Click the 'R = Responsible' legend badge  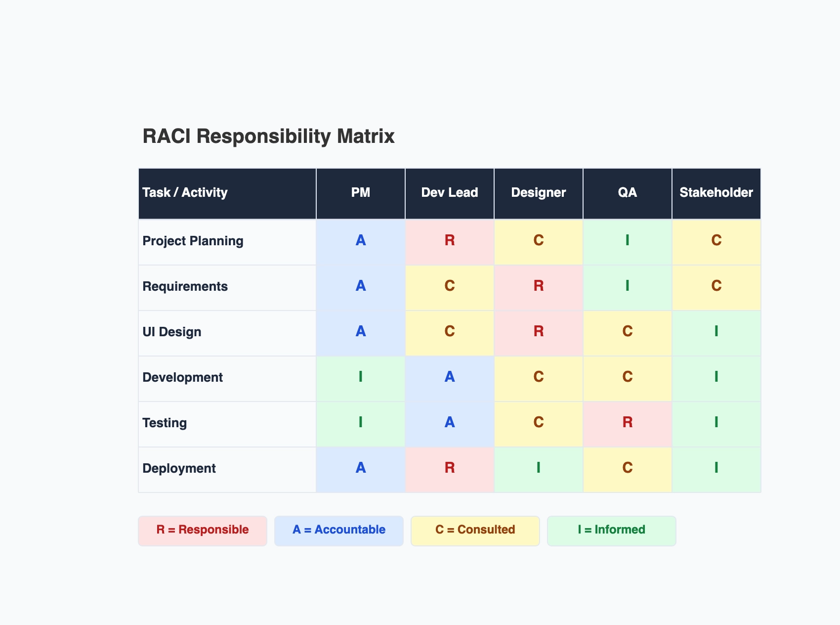(x=202, y=530)
